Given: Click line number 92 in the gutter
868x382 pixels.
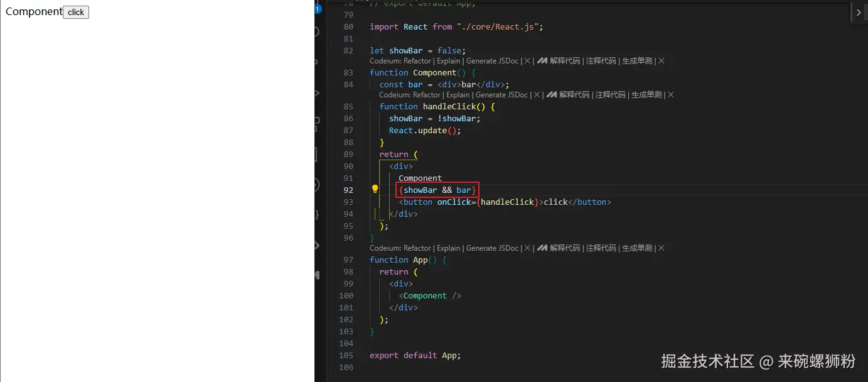Looking at the screenshot, I should click(348, 190).
